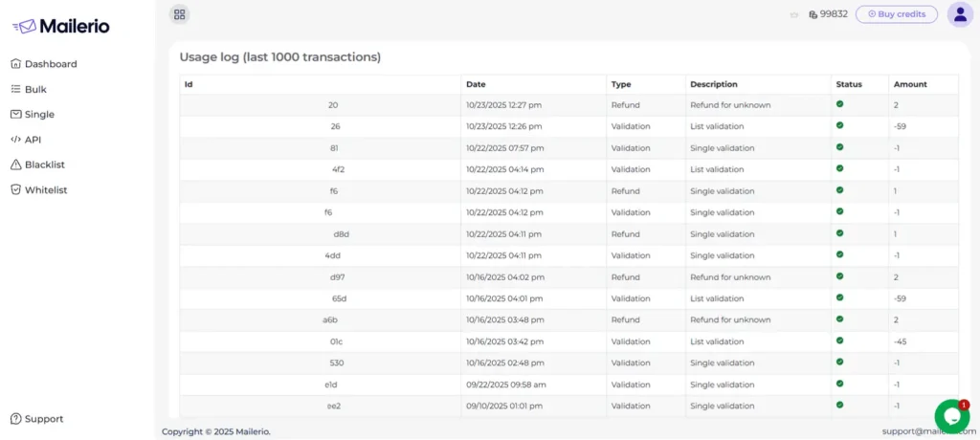980x440 pixels.
Task: Open Support from the sidebar bottom
Action: pyautogui.click(x=37, y=419)
